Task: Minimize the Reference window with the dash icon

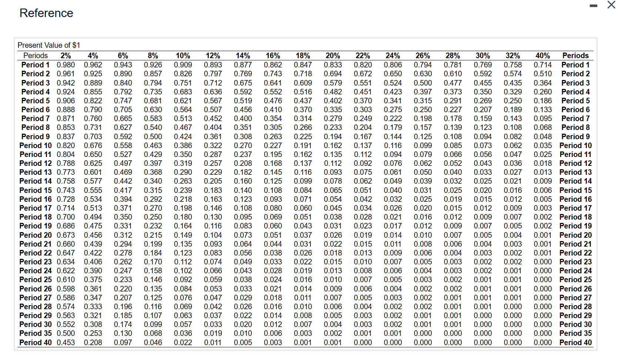Action: (x=593, y=6)
